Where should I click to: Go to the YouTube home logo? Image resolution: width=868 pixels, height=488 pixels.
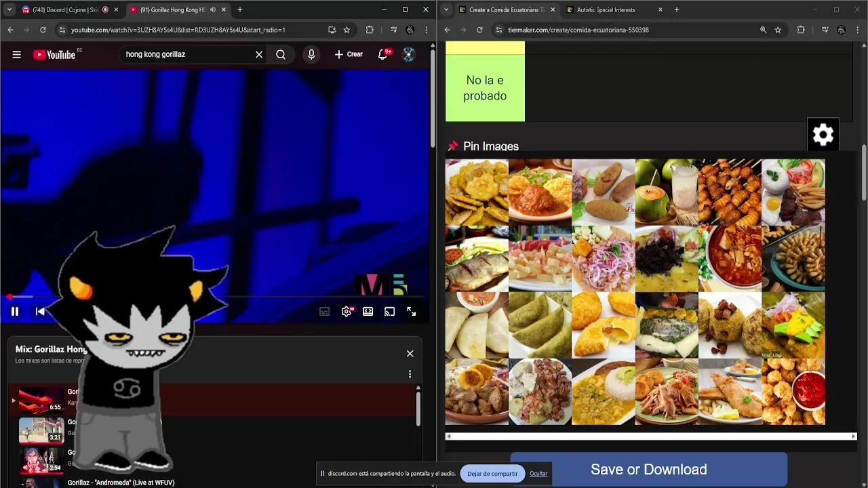54,55
